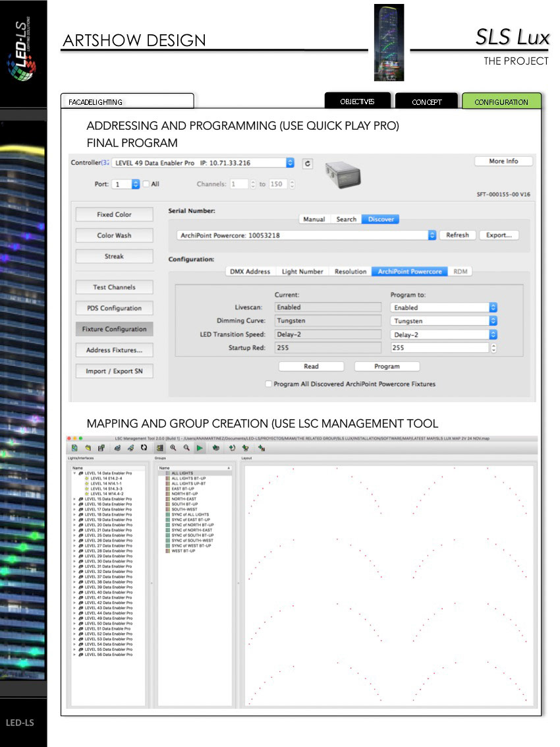Viewport: 560px width, 747px height.
Task: Click the PDS Configuration button
Action: coord(114,309)
